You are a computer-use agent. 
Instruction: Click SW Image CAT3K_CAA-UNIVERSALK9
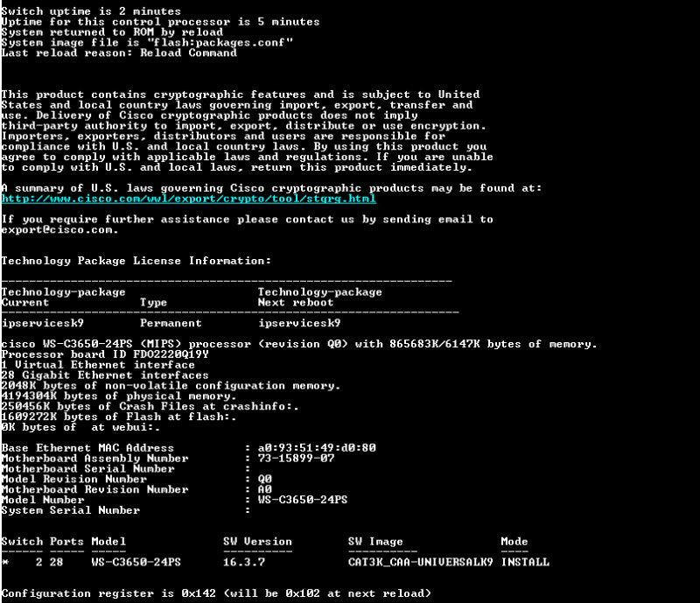pos(421,563)
